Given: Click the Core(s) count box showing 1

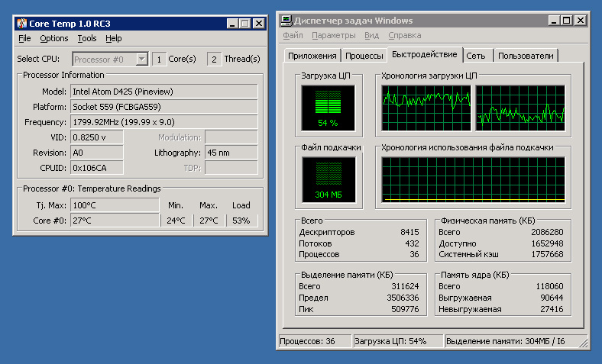Looking at the screenshot, I should point(159,60).
